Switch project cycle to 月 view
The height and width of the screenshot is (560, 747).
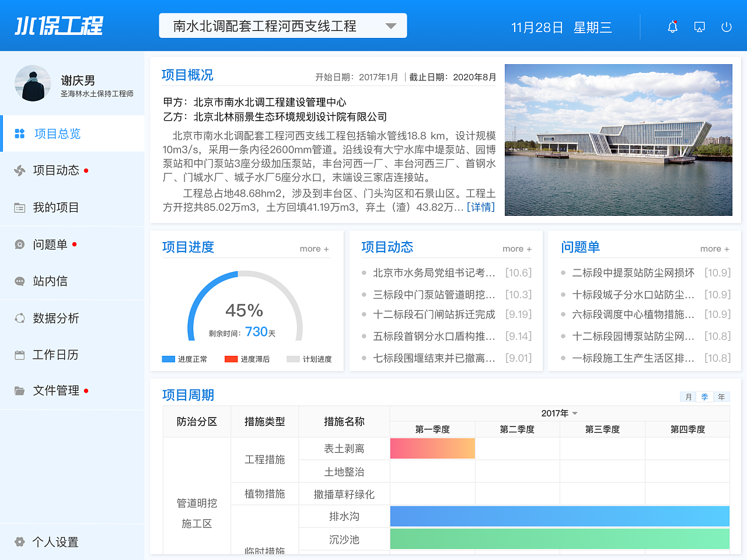(x=689, y=397)
